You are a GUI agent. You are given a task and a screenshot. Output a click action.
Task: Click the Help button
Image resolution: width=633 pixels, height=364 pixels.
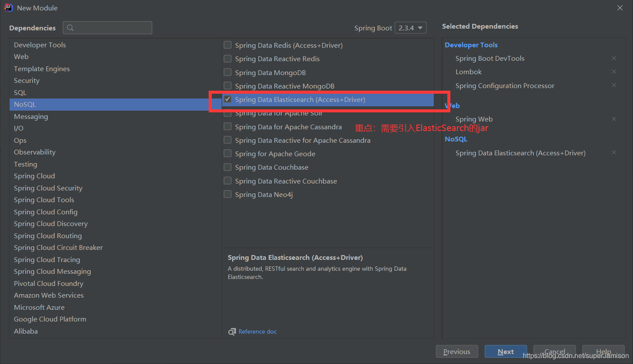603,351
